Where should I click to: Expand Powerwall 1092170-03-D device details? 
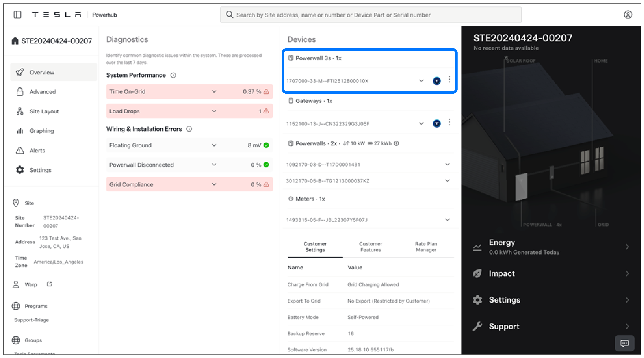click(447, 165)
